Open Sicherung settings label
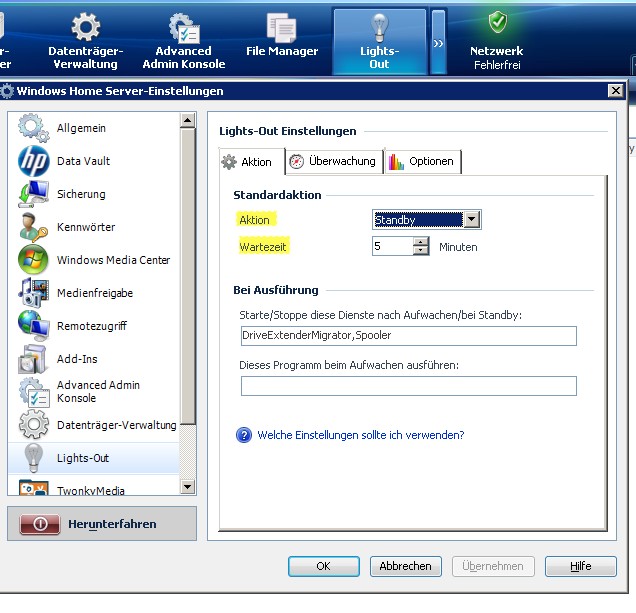Screen dimensions: 636x613 [x=81, y=194]
